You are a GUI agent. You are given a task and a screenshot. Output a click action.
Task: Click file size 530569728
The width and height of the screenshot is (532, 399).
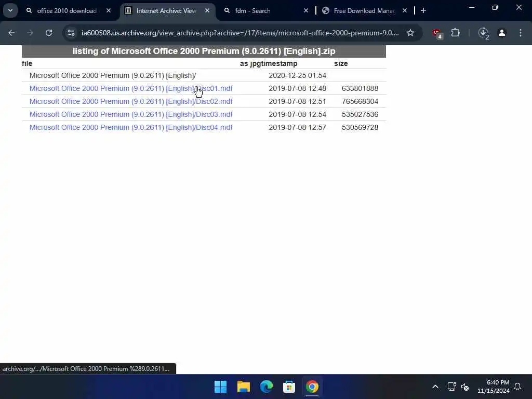pos(360,127)
